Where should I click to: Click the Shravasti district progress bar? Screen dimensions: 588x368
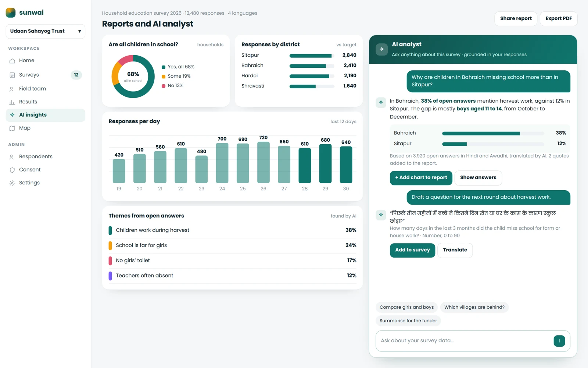click(312, 86)
